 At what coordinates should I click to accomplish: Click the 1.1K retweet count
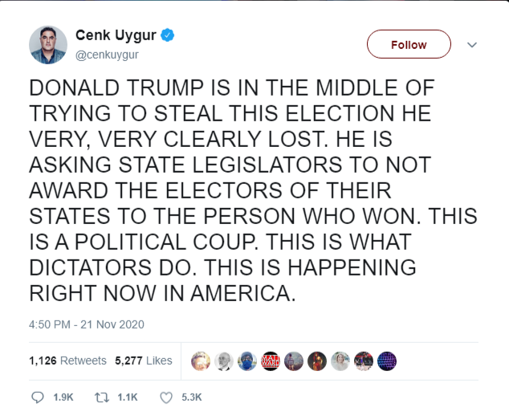[x=128, y=397]
